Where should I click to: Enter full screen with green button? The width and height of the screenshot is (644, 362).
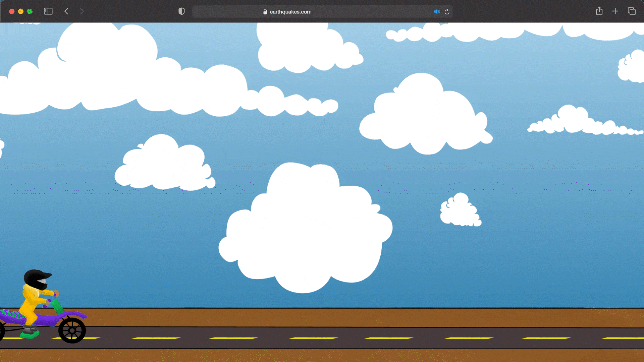tap(30, 11)
